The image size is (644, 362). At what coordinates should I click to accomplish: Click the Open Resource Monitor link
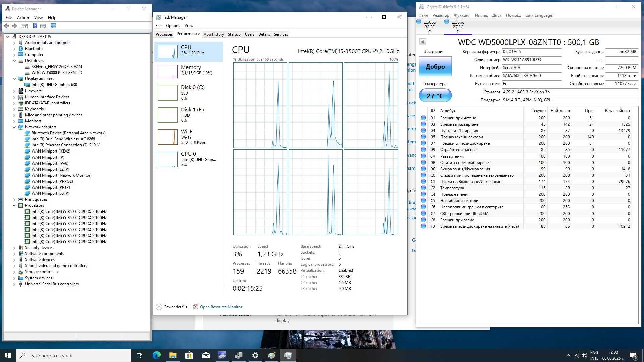click(221, 307)
